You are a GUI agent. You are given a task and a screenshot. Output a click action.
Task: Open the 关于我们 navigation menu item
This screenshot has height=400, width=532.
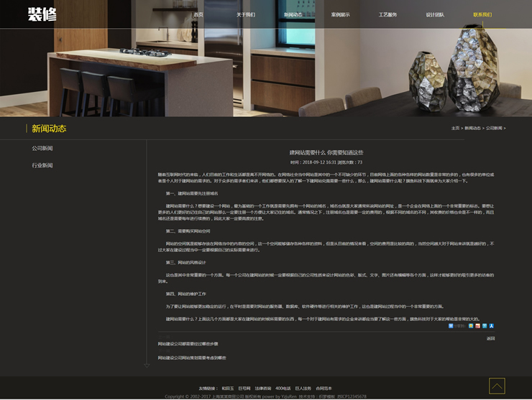tap(245, 14)
